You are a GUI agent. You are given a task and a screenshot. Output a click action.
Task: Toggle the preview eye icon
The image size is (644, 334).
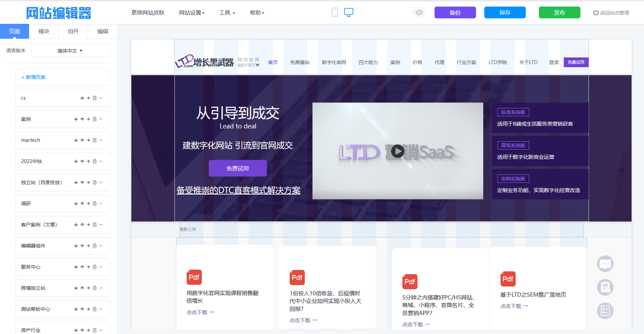pos(419,12)
